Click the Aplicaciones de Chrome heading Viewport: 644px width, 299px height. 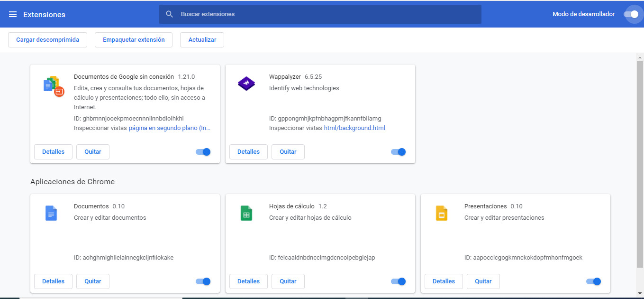click(73, 182)
